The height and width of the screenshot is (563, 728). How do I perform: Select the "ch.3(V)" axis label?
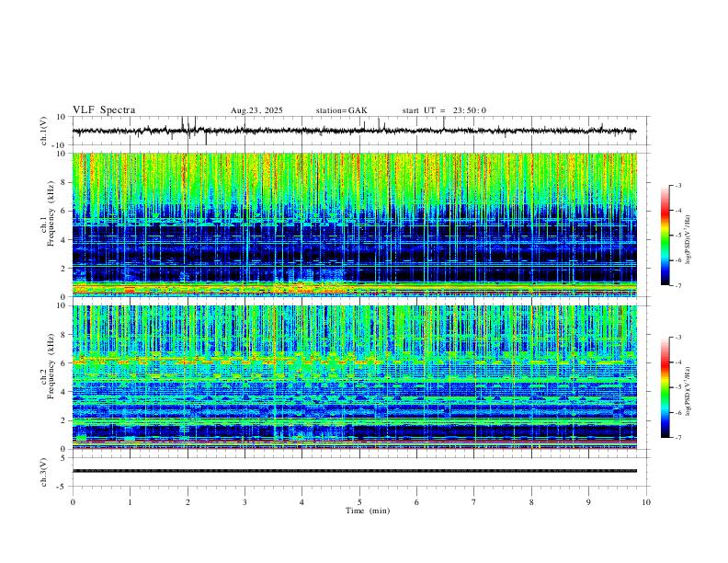44,472
